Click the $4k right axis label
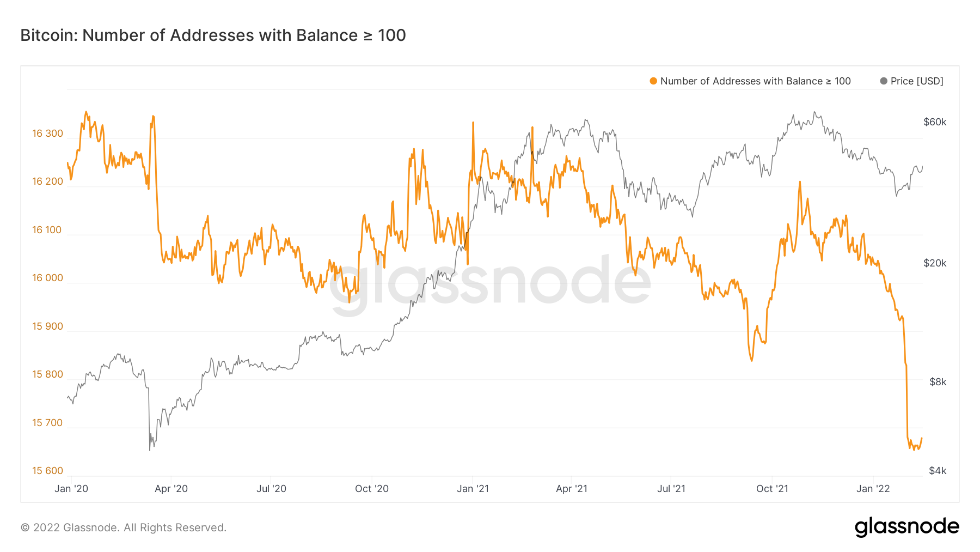This screenshot has height=552, width=980. [938, 471]
